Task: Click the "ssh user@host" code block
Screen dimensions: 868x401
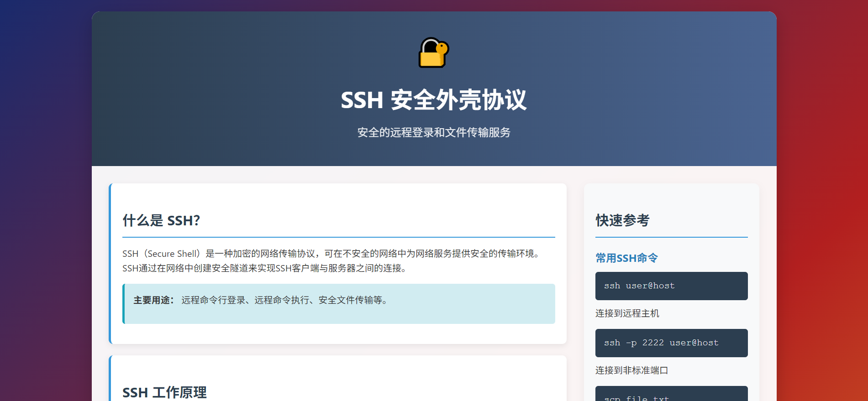Action: (671, 286)
